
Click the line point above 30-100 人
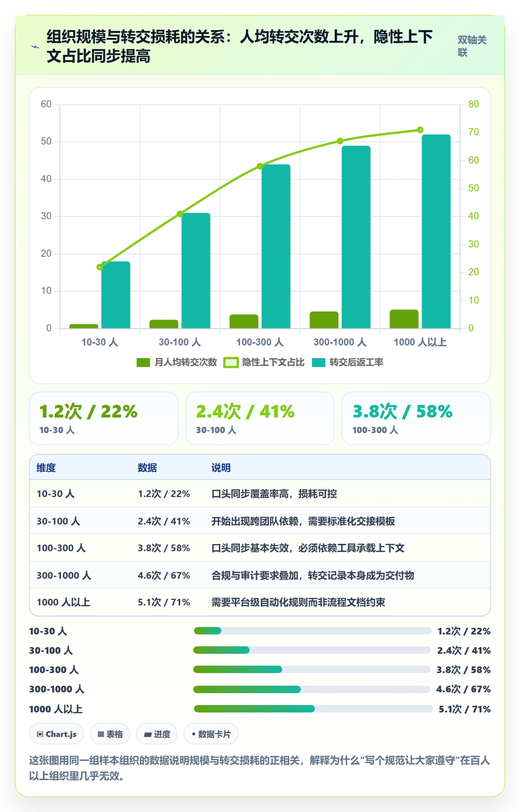(x=180, y=214)
